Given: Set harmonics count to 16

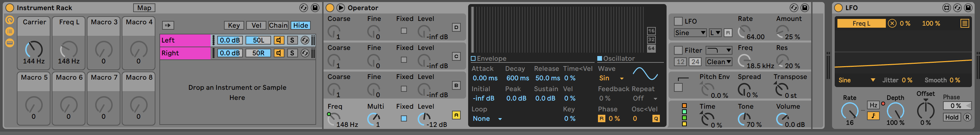Looking at the screenshot, I should [651, 31].
